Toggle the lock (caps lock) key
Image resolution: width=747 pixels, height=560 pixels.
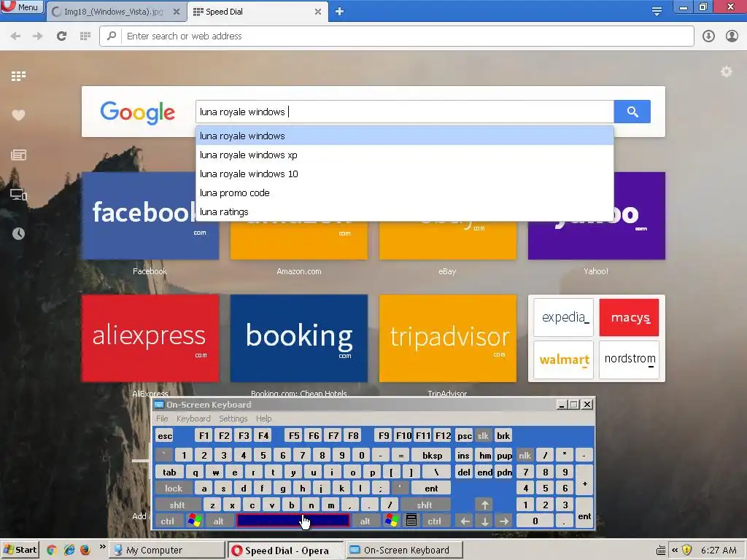[174, 489]
